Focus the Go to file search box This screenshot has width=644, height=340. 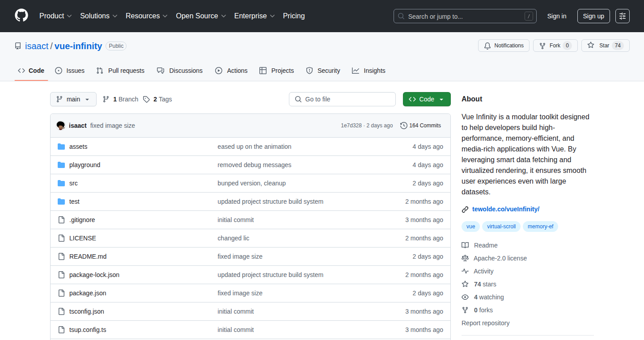343,99
